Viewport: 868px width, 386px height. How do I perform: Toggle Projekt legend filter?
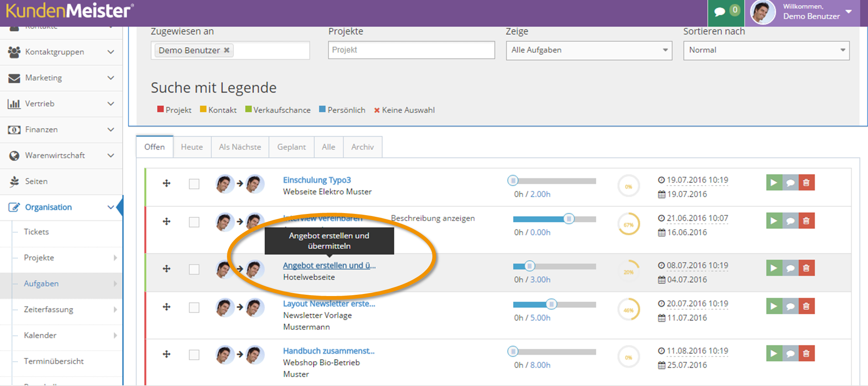pyautogui.click(x=174, y=110)
